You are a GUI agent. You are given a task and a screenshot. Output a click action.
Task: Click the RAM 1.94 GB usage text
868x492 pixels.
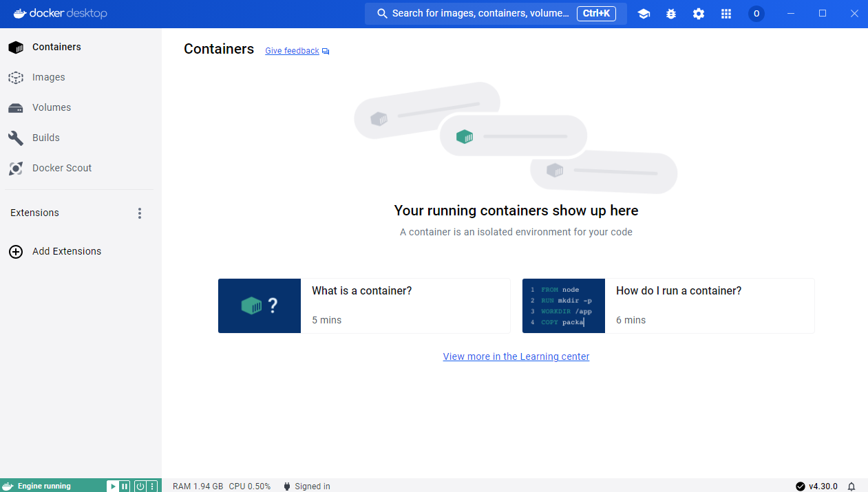coord(198,486)
